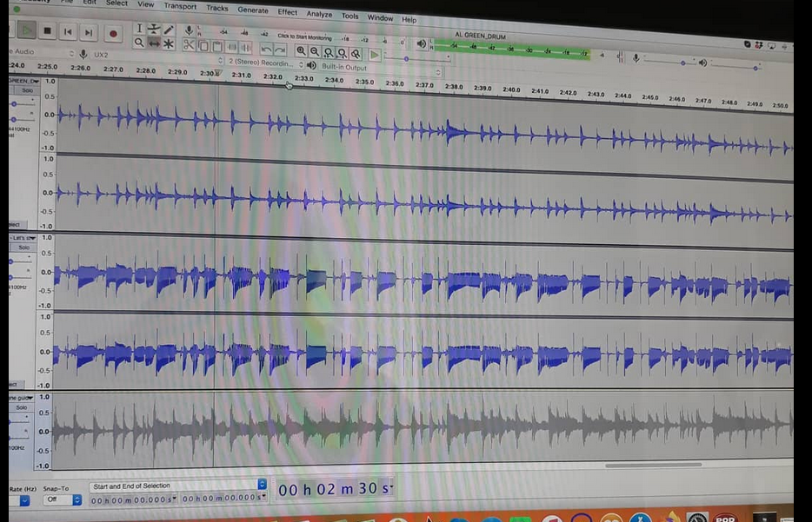
Task: Open the Snap-To 'Off' dropdown
Action: (x=62, y=499)
